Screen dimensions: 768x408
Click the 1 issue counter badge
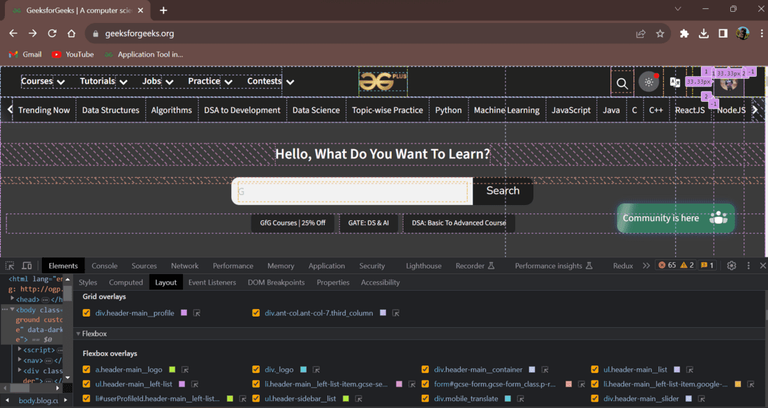click(x=707, y=265)
